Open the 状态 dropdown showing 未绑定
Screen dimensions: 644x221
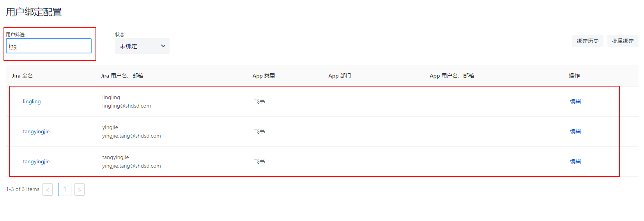click(142, 46)
